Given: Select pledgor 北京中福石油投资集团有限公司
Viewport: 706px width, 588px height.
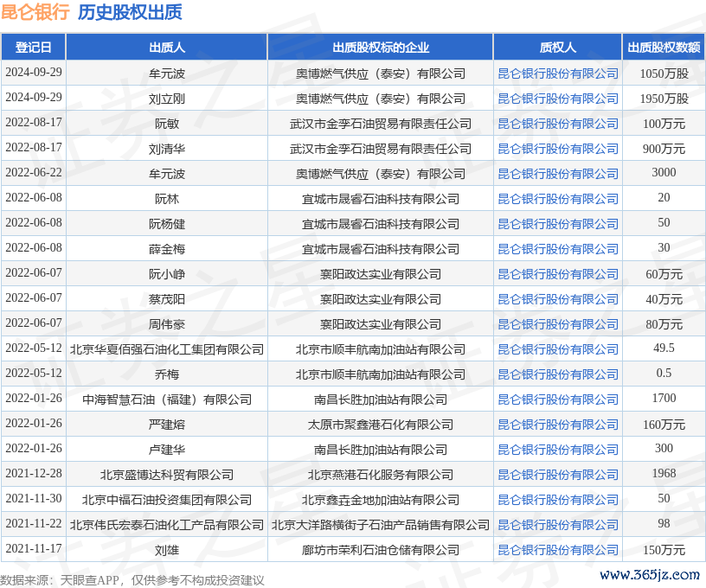Looking at the screenshot, I should (x=167, y=500).
